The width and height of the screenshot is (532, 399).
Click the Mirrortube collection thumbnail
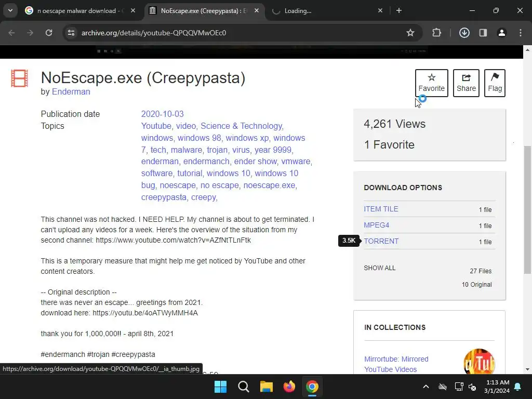click(x=479, y=362)
